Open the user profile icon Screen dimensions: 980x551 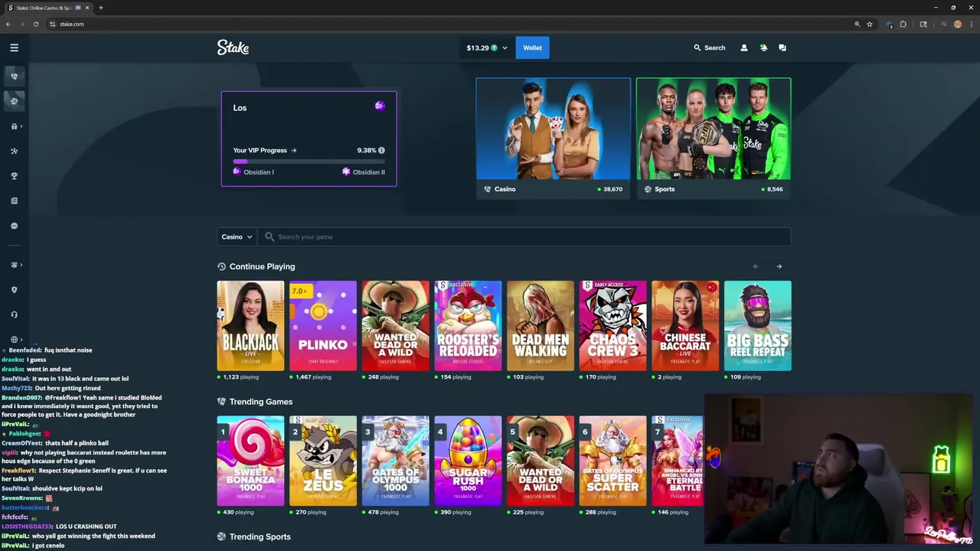pyautogui.click(x=743, y=47)
